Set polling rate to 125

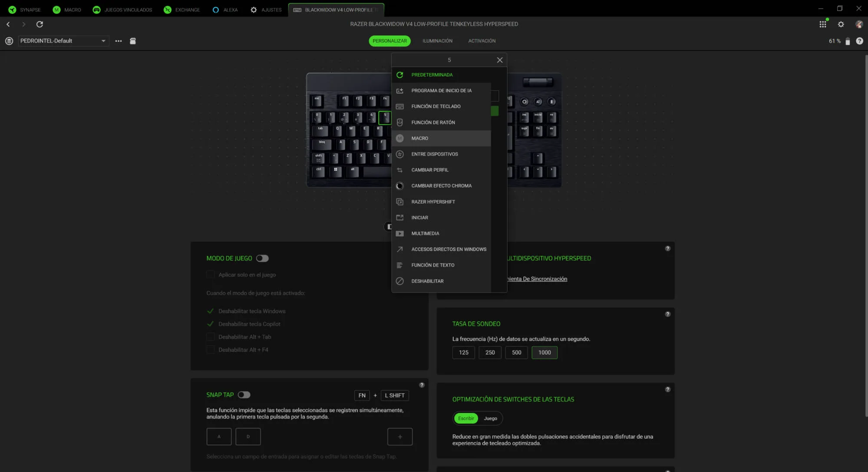464,353
